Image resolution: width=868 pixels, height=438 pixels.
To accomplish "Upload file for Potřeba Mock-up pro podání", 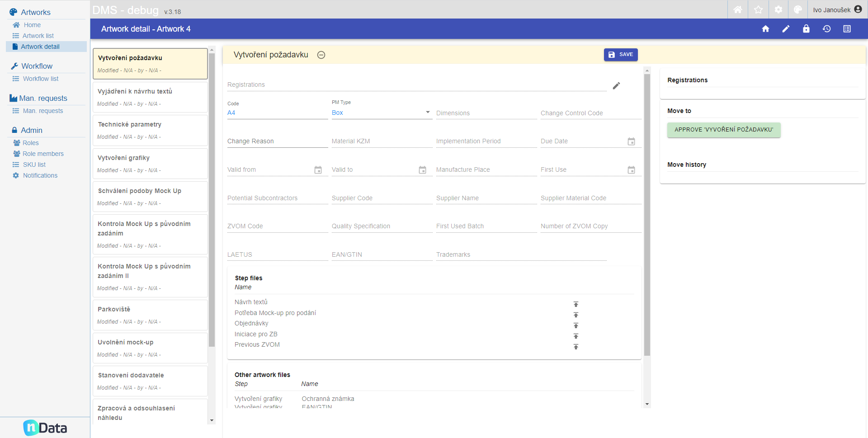I will coord(576,315).
